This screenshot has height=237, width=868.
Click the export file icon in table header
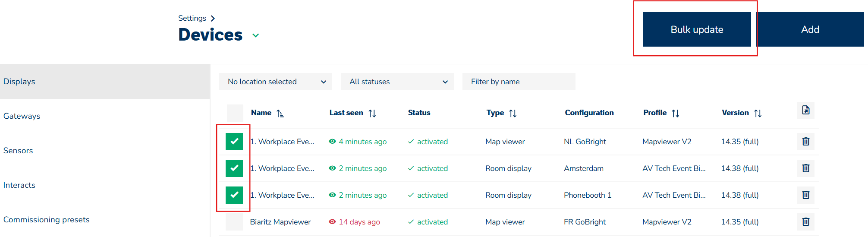point(805,111)
